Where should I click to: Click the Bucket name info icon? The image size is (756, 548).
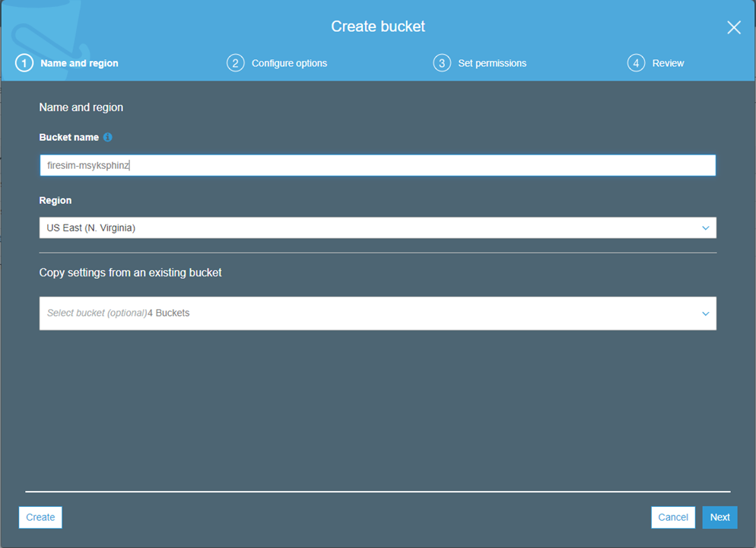(108, 138)
